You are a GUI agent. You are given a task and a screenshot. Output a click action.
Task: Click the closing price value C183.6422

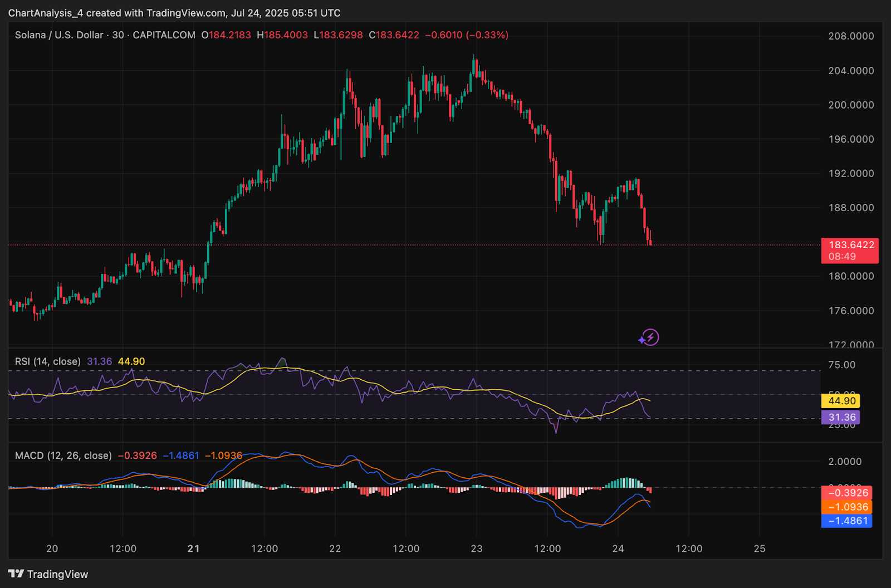point(394,35)
